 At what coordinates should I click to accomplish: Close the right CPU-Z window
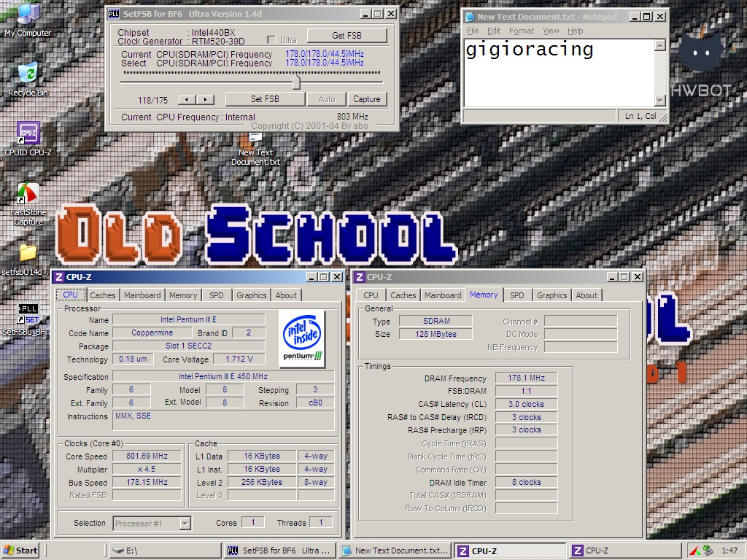[637, 277]
